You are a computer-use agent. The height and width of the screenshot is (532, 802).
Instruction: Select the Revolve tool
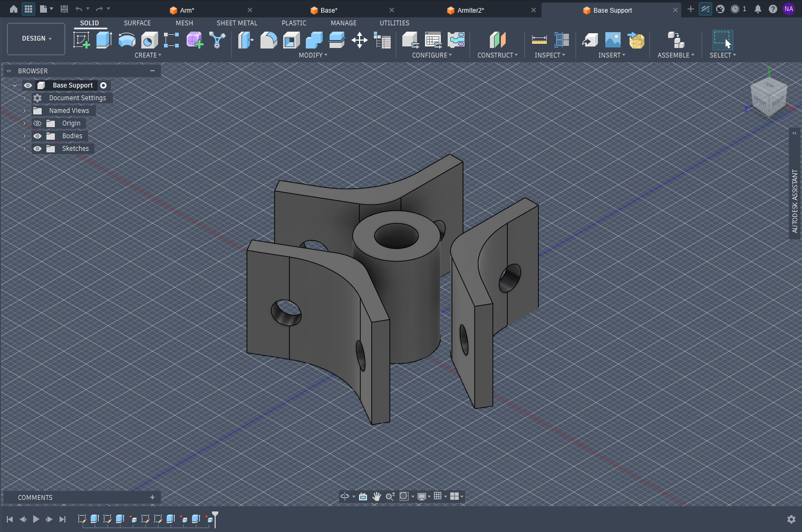pos(127,40)
